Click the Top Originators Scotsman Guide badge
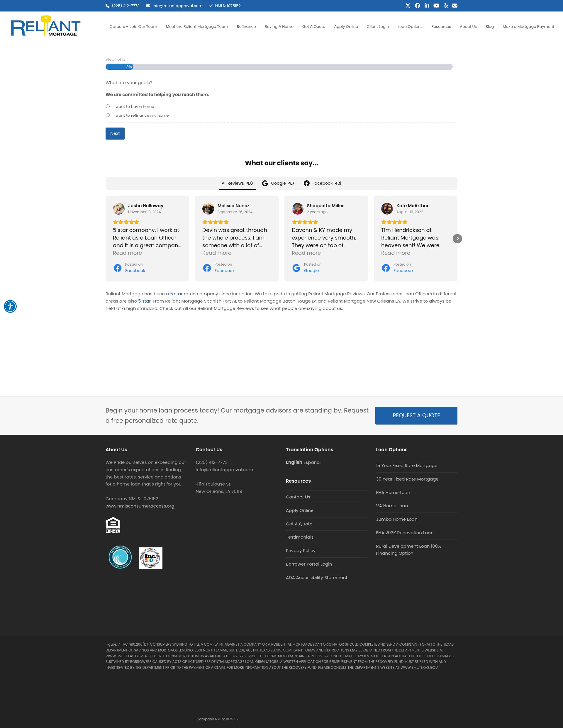Screen dimensions: 563x728 point(120,557)
